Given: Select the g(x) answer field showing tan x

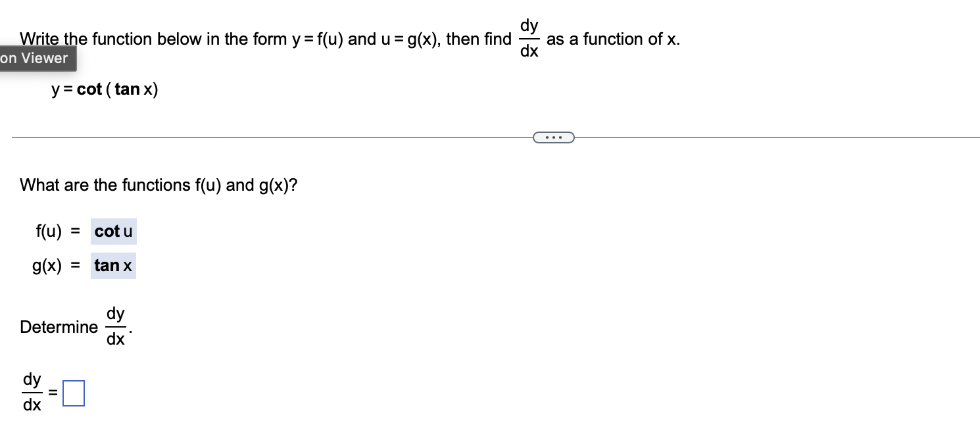Looking at the screenshot, I should tap(112, 265).
